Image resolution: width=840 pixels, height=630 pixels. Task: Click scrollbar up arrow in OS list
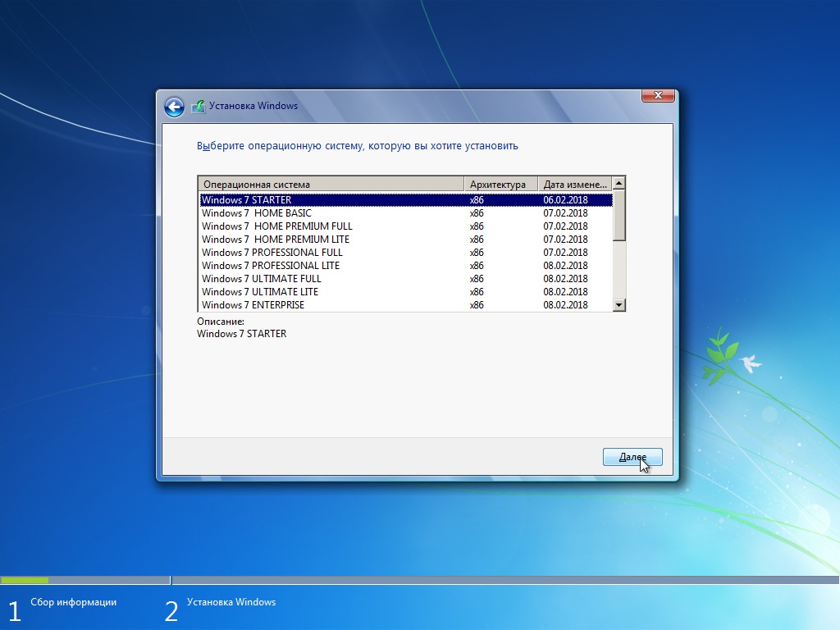(x=619, y=183)
